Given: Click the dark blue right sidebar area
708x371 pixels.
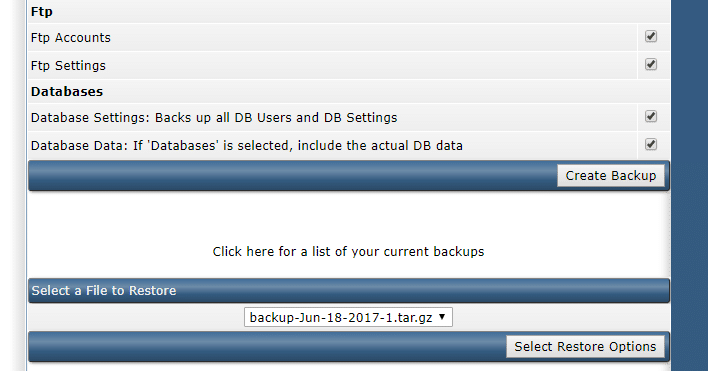Looking at the screenshot, I should [689, 186].
